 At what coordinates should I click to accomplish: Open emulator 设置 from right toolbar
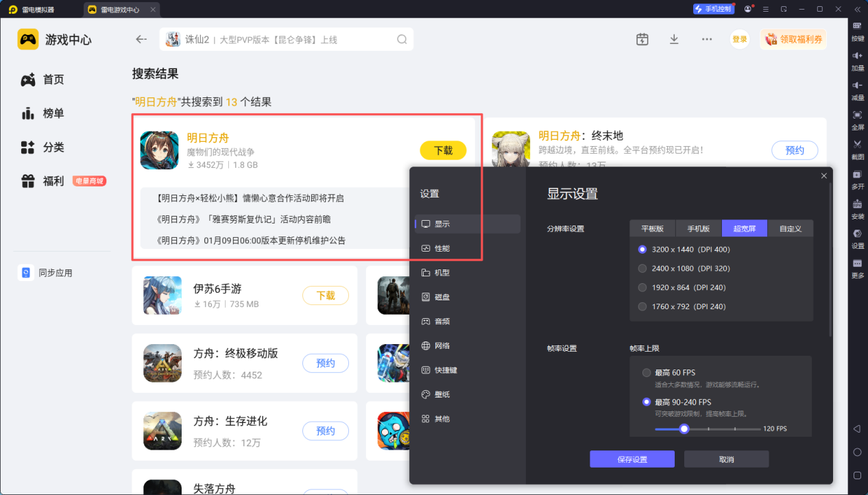pyautogui.click(x=858, y=238)
